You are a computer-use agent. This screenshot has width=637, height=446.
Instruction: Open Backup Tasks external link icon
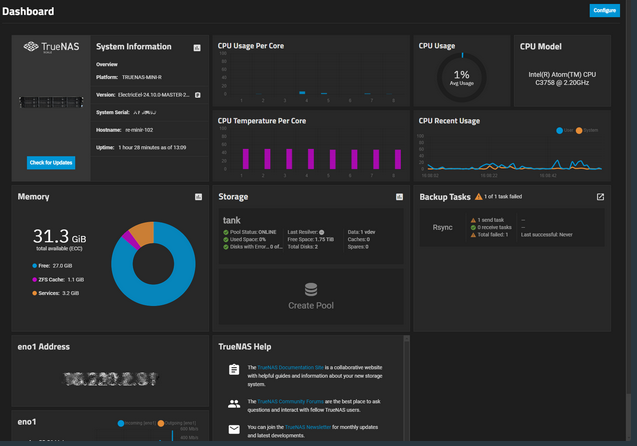(x=600, y=197)
